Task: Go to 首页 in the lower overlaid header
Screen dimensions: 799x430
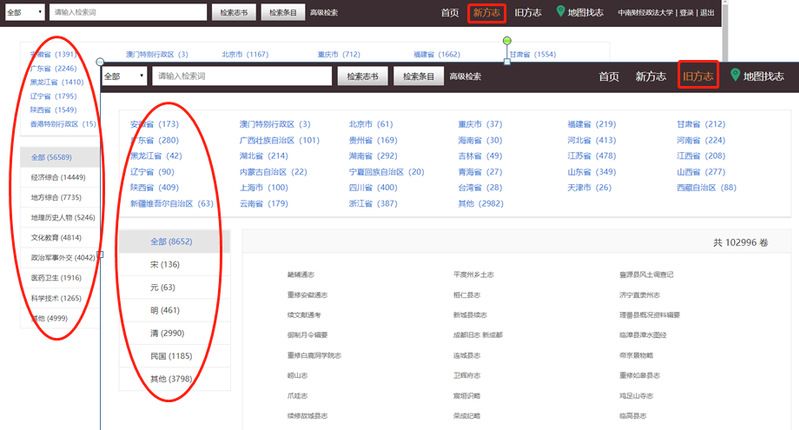Action: [611, 76]
